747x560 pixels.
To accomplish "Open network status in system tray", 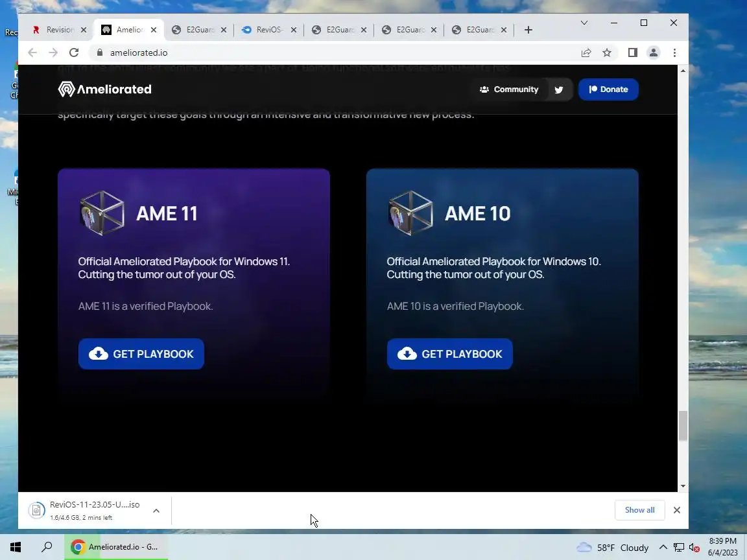I will tap(679, 548).
